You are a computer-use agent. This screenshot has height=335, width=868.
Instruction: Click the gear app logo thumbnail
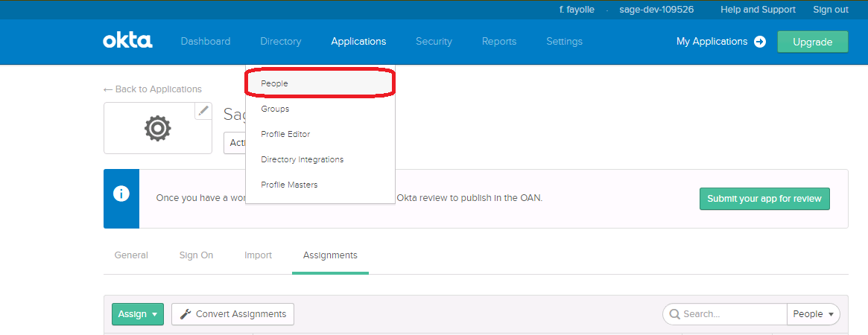tap(158, 128)
